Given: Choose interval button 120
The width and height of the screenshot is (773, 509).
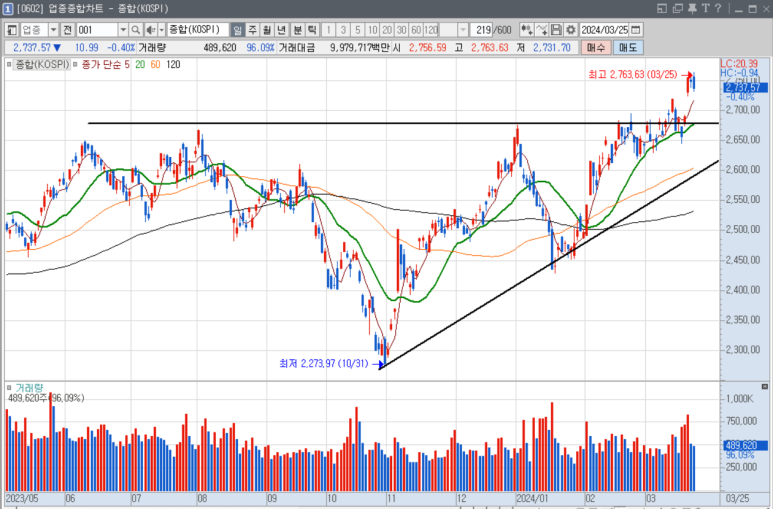Looking at the screenshot, I should (431, 30).
